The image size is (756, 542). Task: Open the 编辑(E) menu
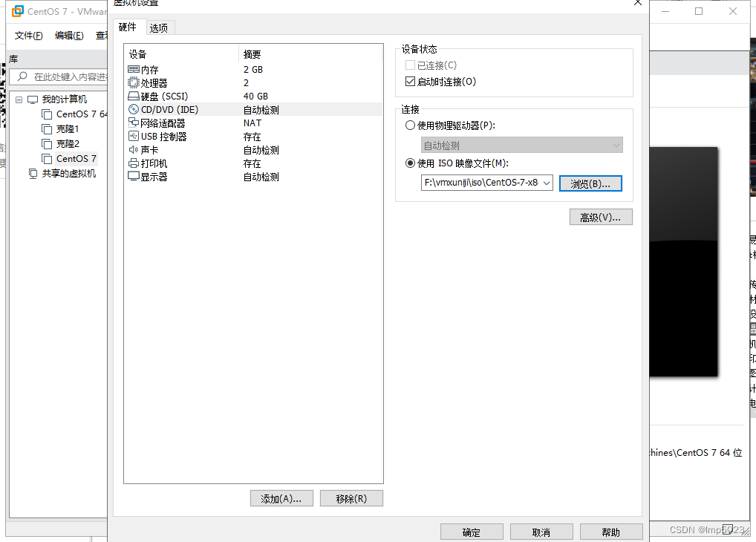(x=69, y=36)
